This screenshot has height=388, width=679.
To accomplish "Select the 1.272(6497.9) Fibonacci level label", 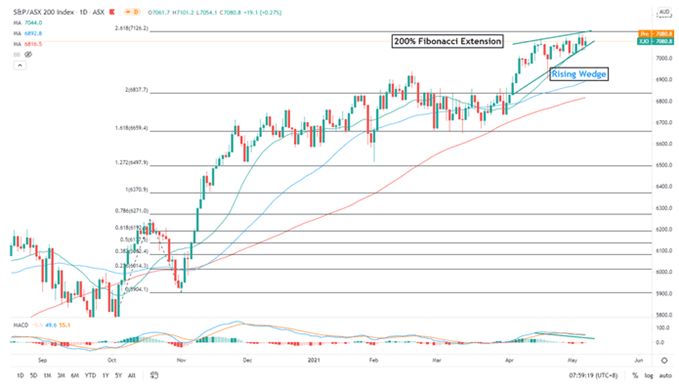I will tap(131, 162).
